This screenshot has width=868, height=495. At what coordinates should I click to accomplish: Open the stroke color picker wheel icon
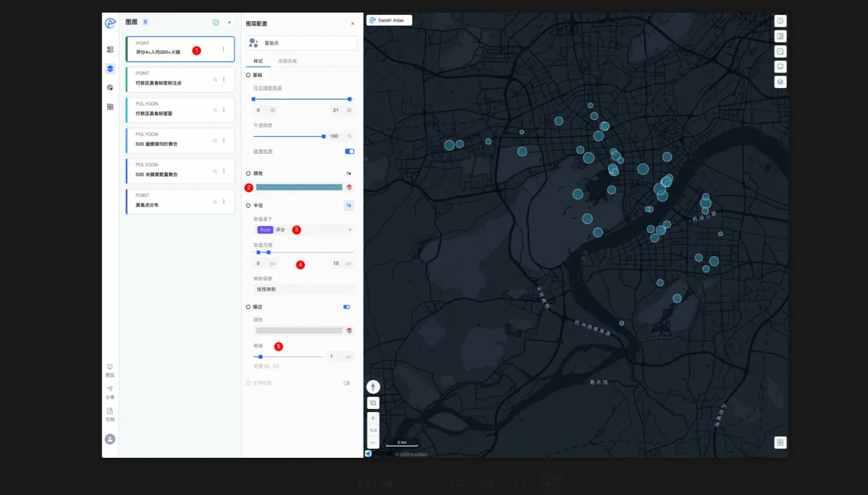coord(349,331)
